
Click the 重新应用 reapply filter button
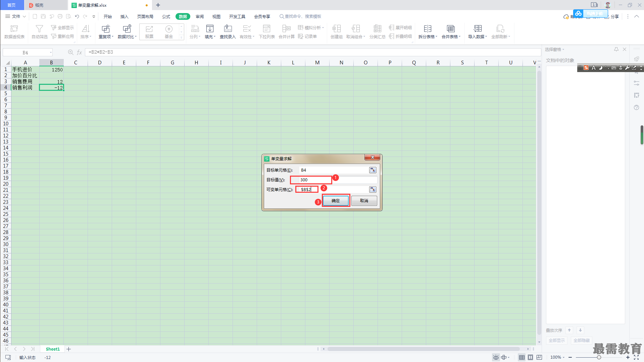(x=62, y=36)
